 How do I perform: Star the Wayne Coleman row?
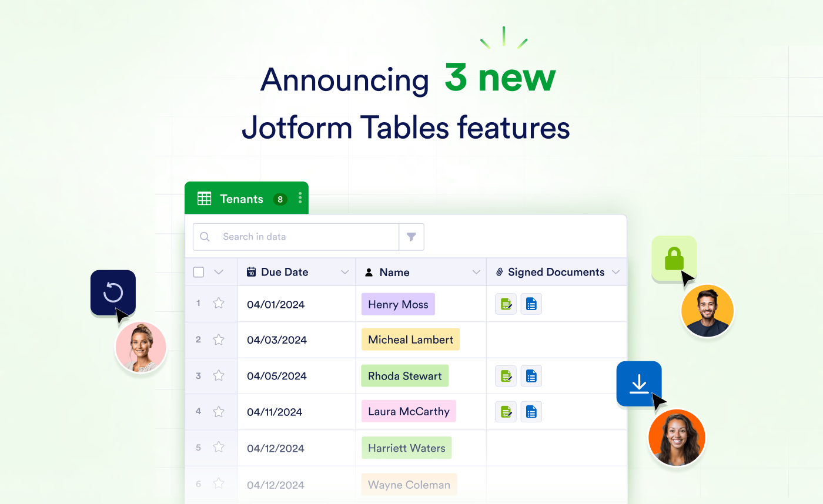[219, 484]
